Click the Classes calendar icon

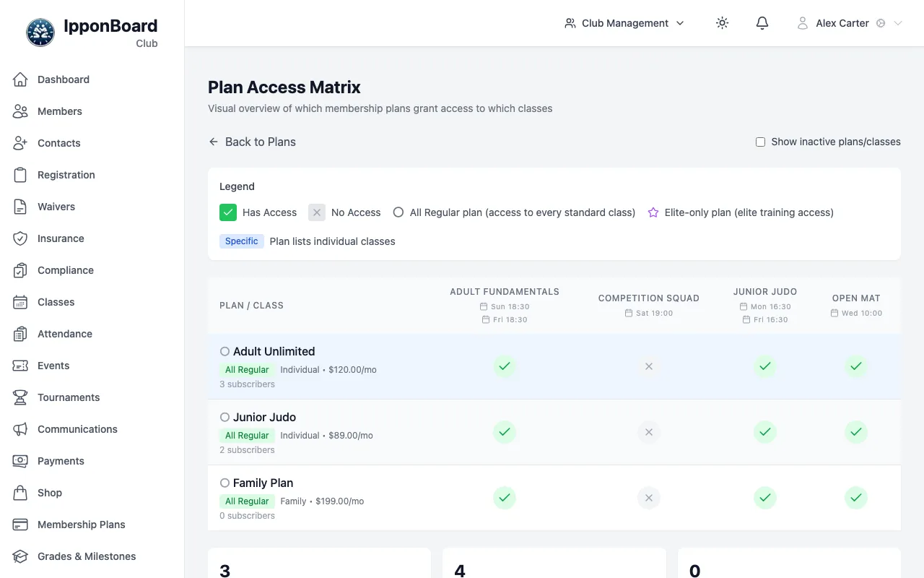coord(20,302)
